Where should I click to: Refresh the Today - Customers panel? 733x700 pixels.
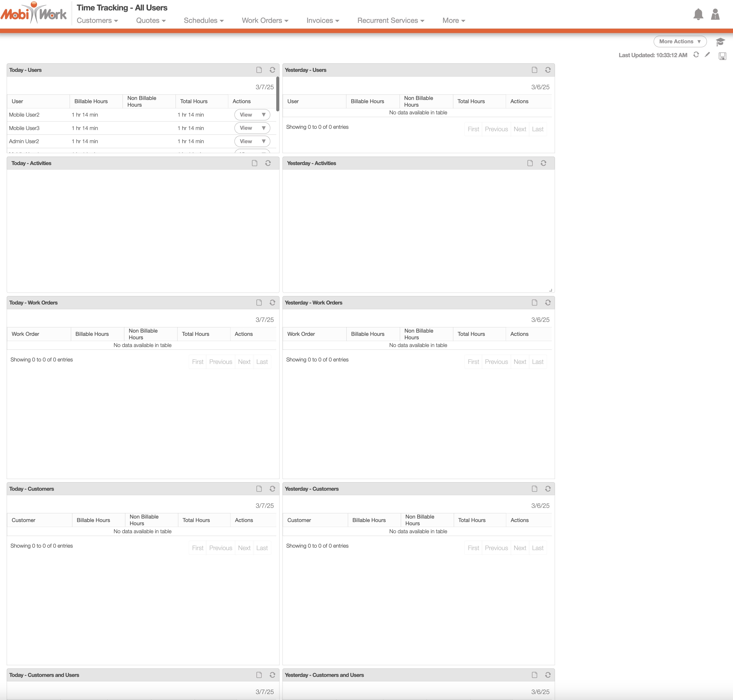coord(273,489)
